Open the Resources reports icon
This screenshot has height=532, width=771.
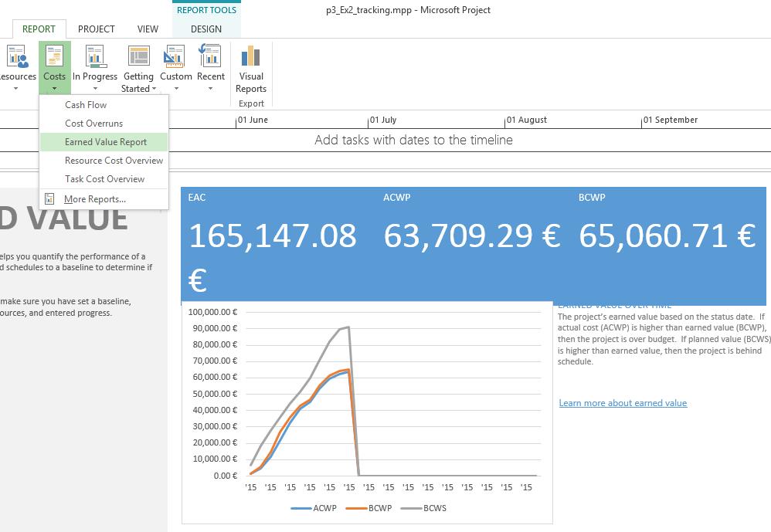pyautogui.click(x=17, y=56)
